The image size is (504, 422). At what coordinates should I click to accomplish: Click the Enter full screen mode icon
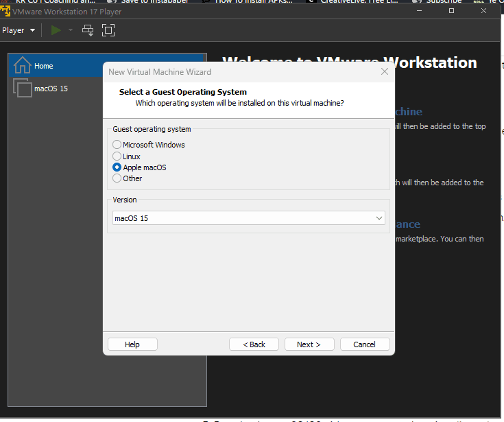108,30
